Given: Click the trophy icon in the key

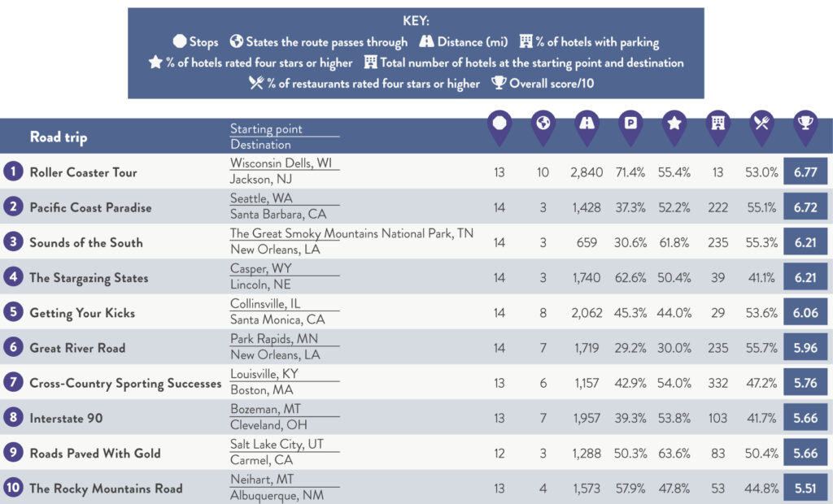Looking at the screenshot, I should 497,84.
